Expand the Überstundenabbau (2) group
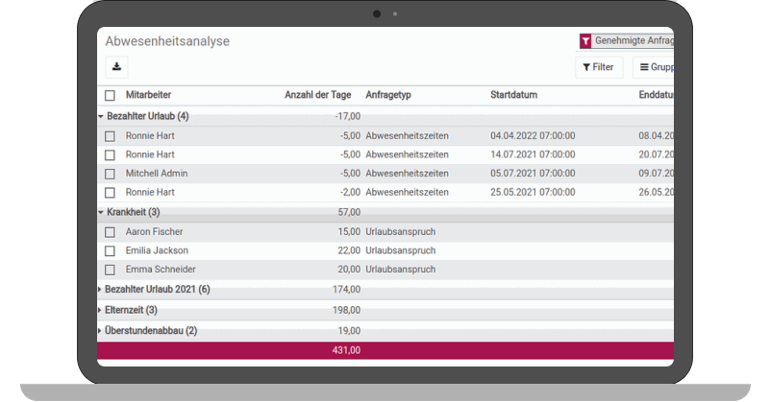This screenshot has height=402, width=770. tap(100, 331)
